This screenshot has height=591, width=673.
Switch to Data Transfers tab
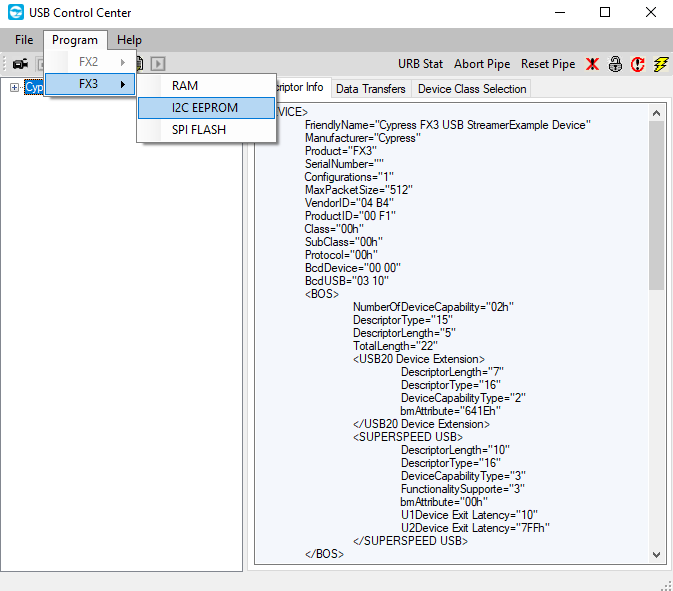[370, 89]
